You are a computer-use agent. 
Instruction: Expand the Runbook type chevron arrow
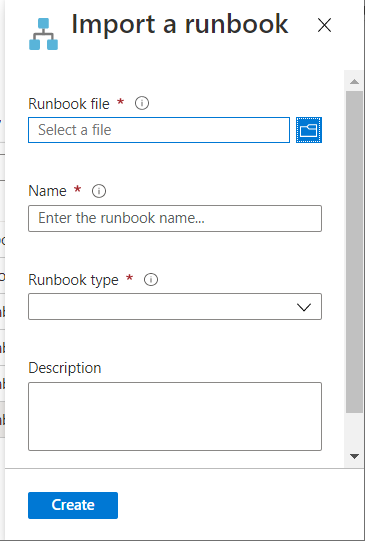tap(304, 307)
